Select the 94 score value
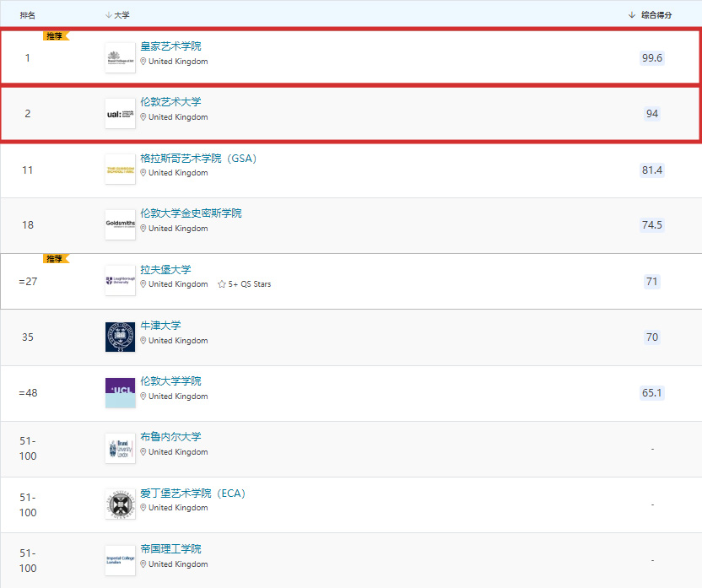The width and height of the screenshot is (702, 588). [x=652, y=114]
